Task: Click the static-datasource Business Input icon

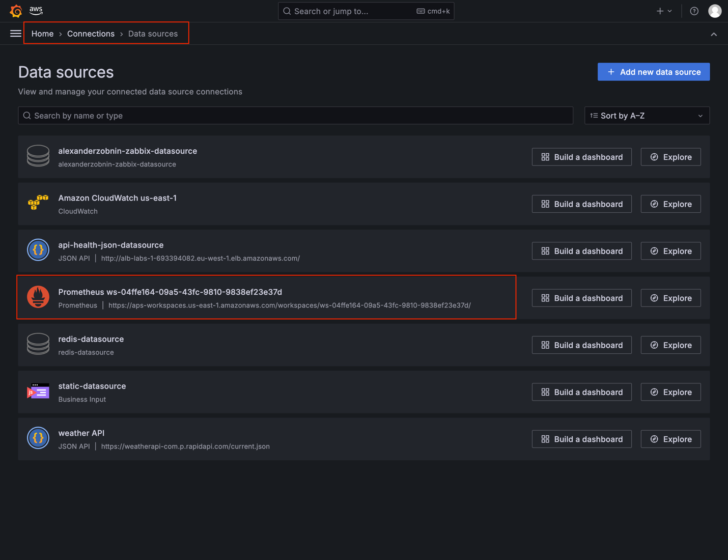Action: pyautogui.click(x=38, y=391)
